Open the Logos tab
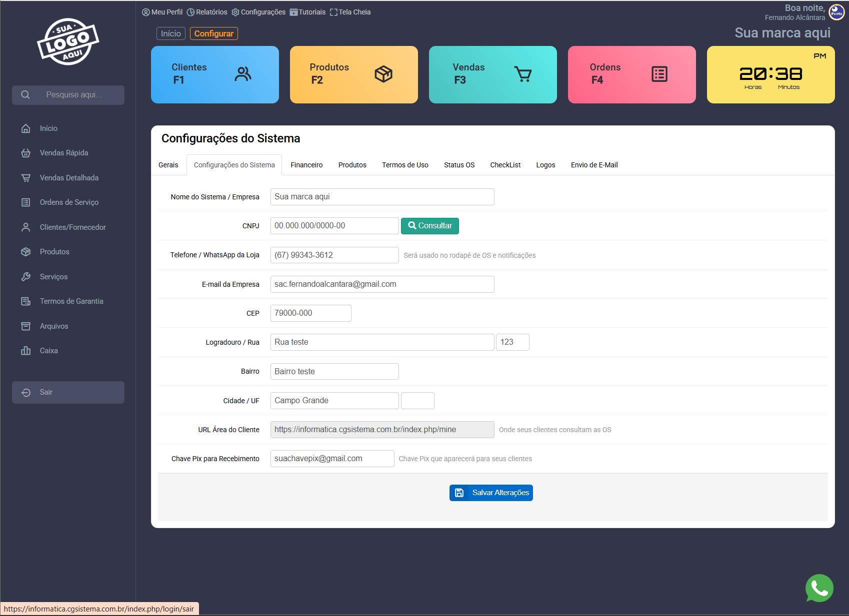 pyautogui.click(x=545, y=165)
